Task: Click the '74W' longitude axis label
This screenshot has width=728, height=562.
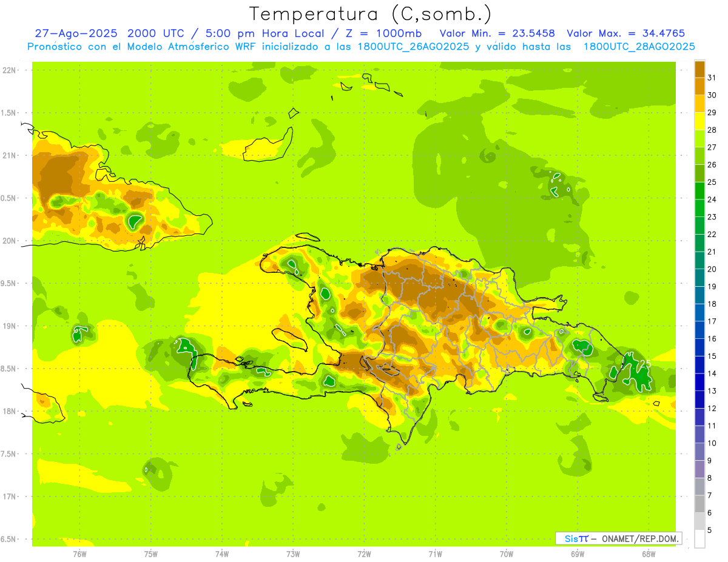Action: (x=222, y=554)
